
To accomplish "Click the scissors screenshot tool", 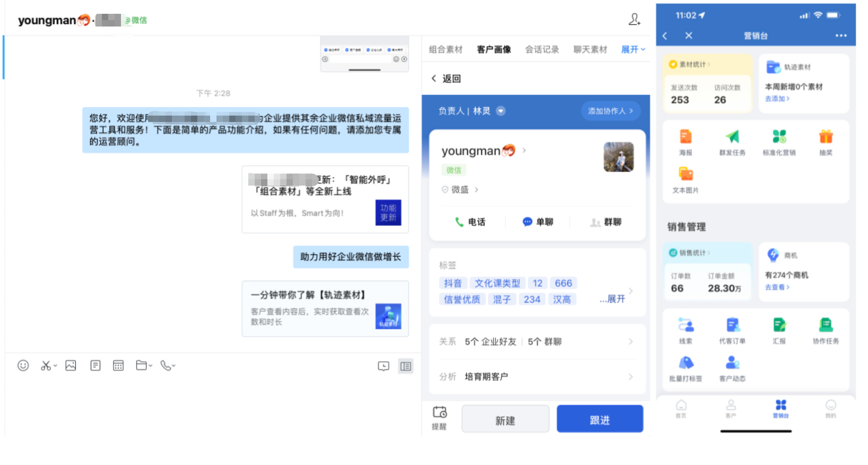I will pyautogui.click(x=46, y=365).
